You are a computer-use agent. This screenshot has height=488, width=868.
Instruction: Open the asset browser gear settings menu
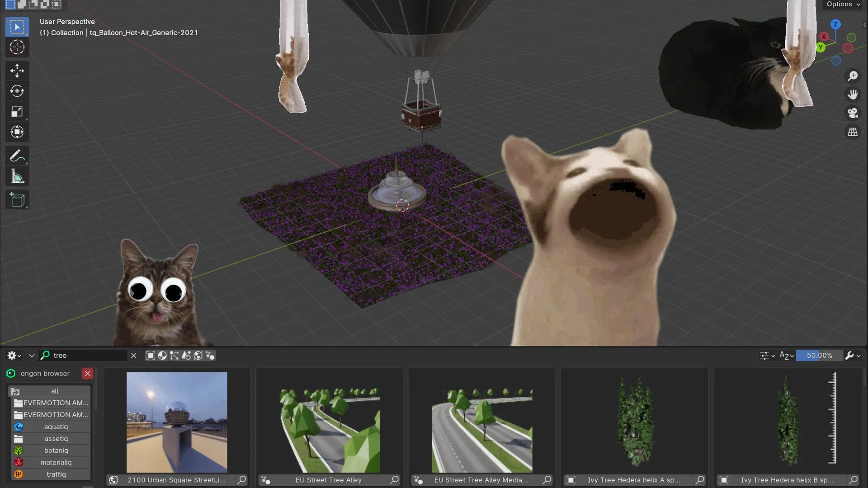14,356
